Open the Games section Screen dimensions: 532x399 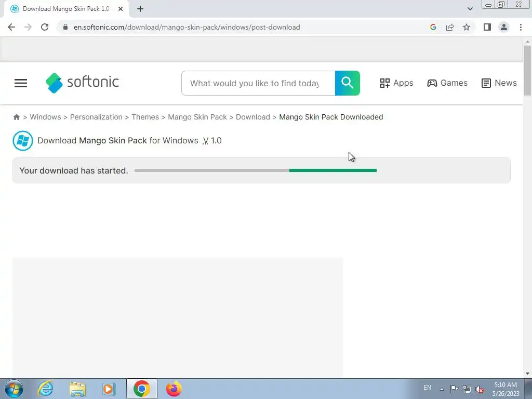(x=447, y=83)
